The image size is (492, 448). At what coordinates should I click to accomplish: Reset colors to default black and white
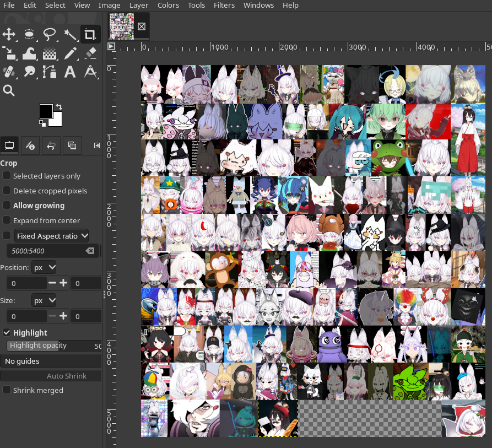[42, 123]
